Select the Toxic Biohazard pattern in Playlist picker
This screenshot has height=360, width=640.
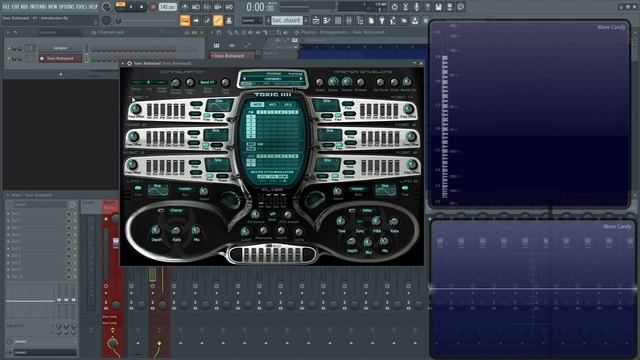point(232,56)
